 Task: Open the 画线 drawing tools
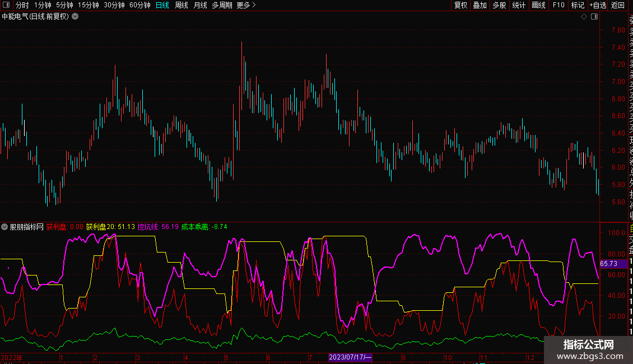pyautogui.click(x=538, y=5)
